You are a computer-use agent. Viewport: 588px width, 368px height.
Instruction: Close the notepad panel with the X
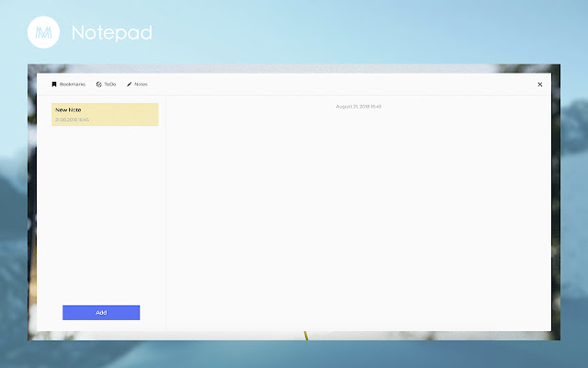click(x=540, y=85)
